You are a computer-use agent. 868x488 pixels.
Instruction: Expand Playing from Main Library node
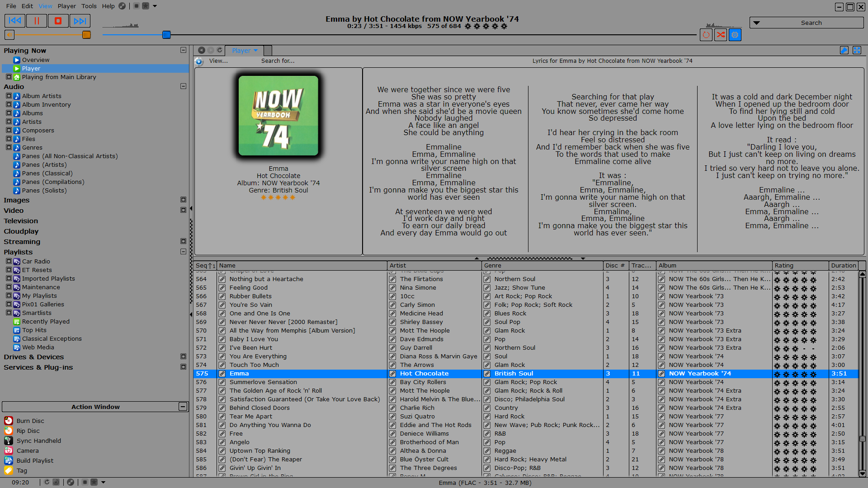pos(9,77)
